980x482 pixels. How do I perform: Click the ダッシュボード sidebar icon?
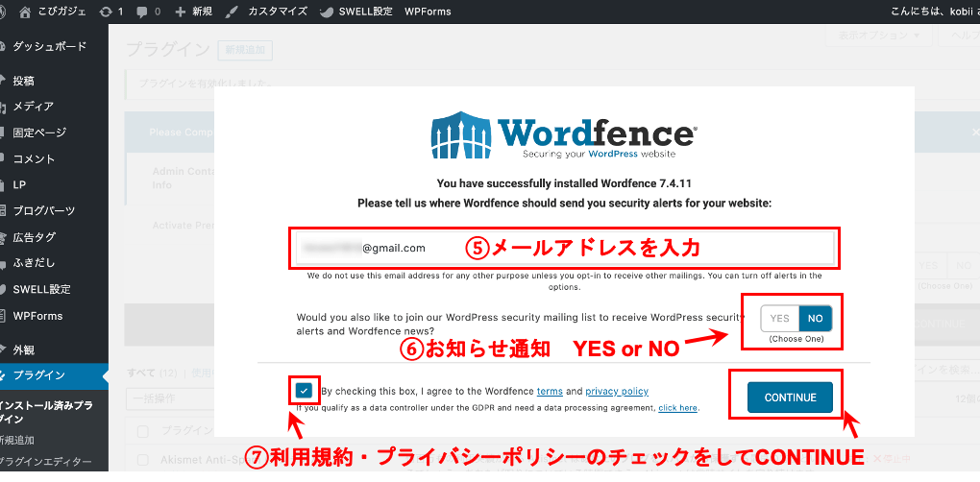click(3, 46)
